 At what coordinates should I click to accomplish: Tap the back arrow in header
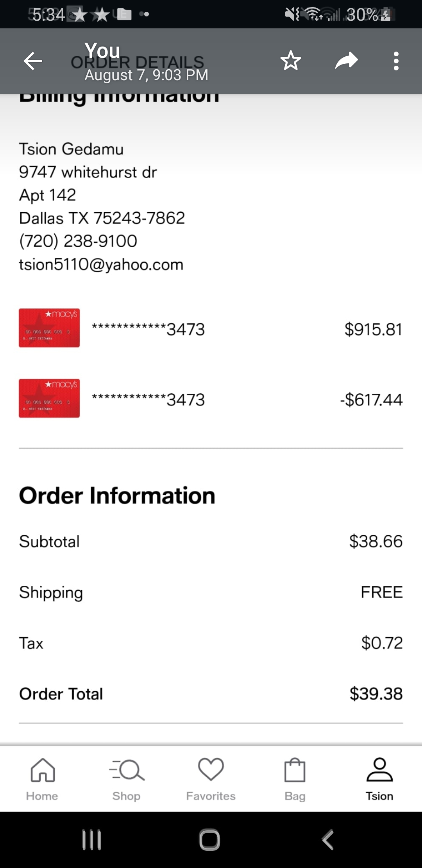coord(33,61)
